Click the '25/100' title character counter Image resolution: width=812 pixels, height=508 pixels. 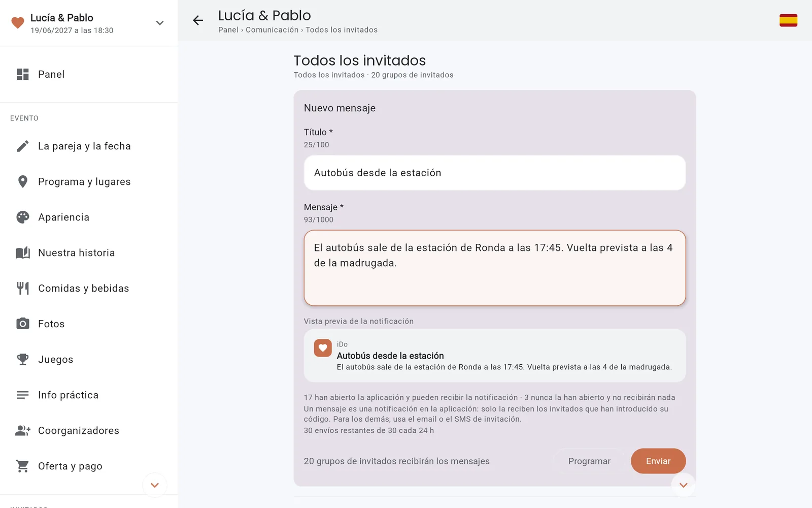(317, 145)
